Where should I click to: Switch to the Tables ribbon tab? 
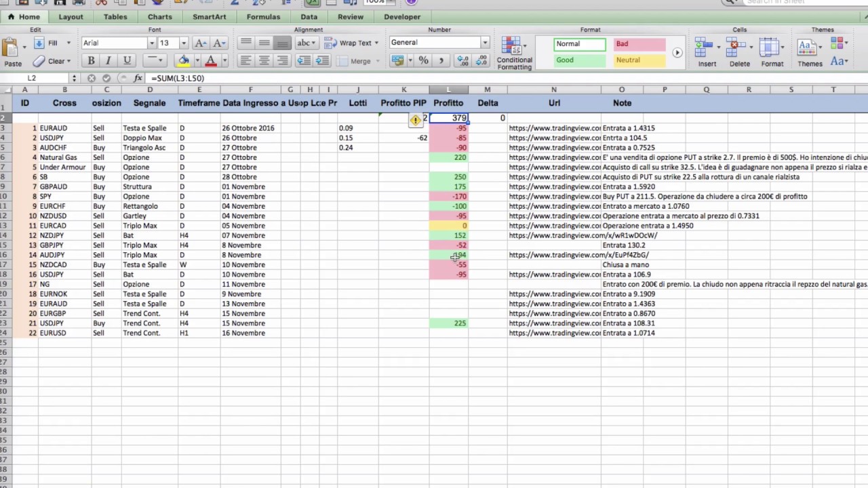click(x=115, y=17)
